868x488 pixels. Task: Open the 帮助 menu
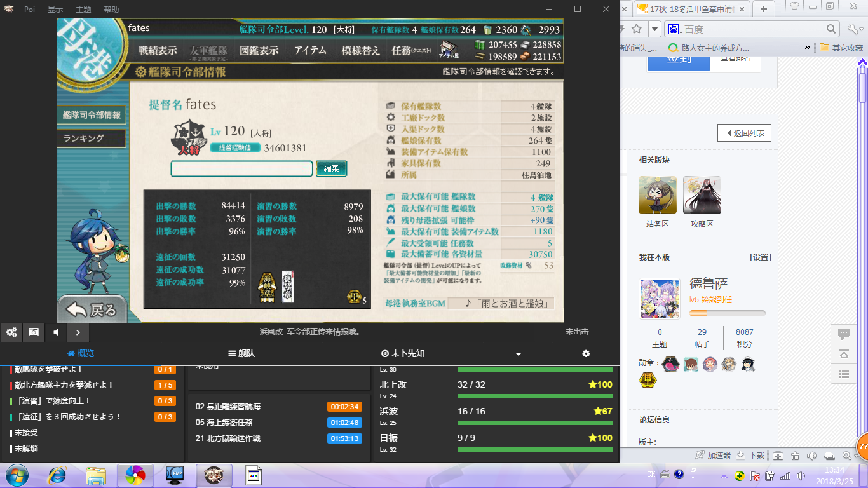point(111,9)
